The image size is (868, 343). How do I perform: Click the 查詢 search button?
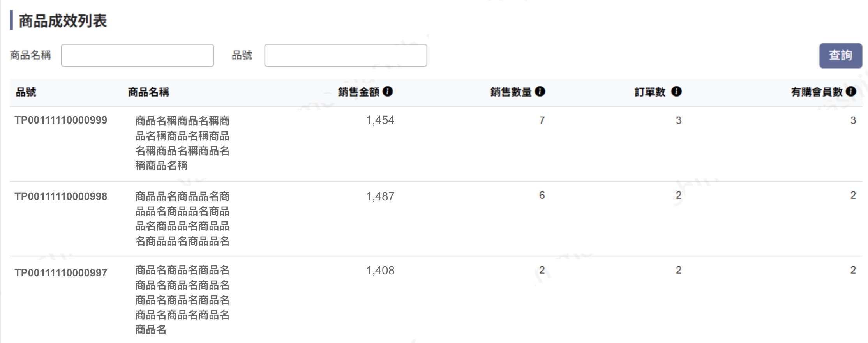click(840, 56)
